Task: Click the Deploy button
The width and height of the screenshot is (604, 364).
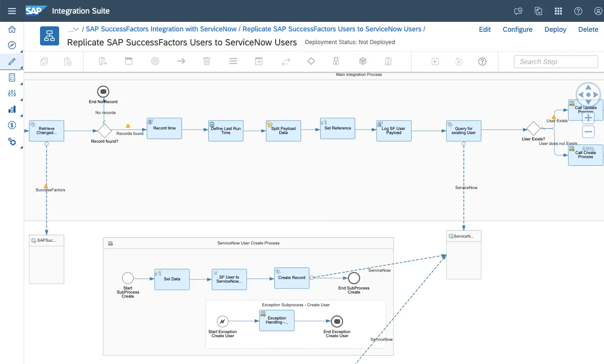Action: pos(555,29)
